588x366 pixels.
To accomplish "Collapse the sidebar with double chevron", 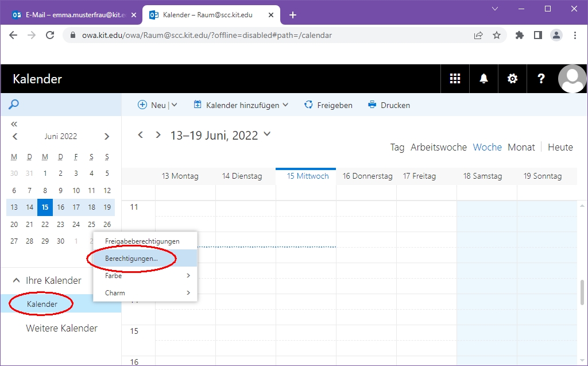I will click(x=14, y=124).
